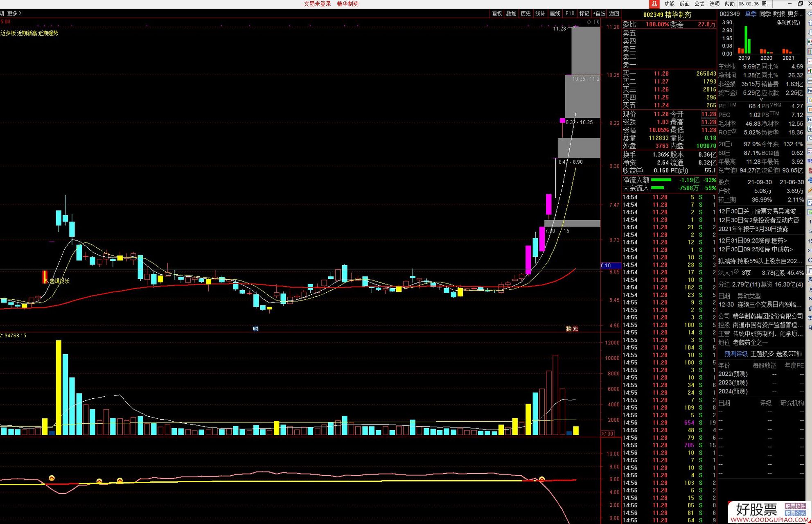Click the red user login icon
The image size is (812, 524).
pos(654,4)
